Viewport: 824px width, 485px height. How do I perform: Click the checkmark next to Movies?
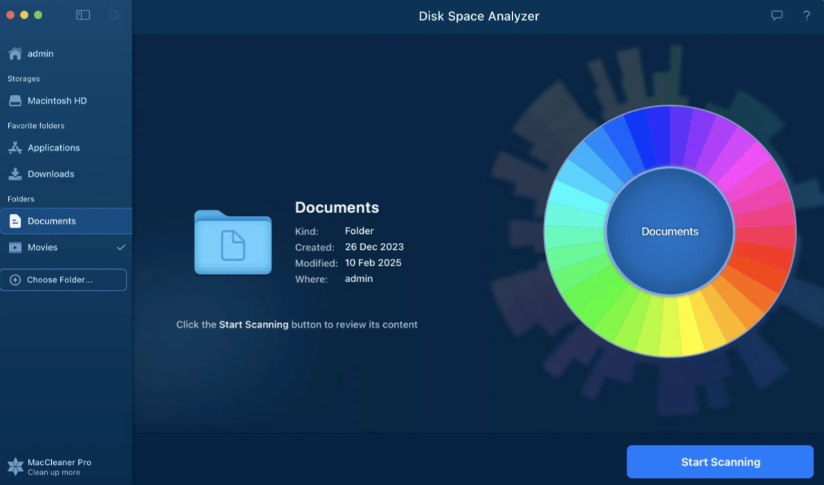click(x=121, y=247)
